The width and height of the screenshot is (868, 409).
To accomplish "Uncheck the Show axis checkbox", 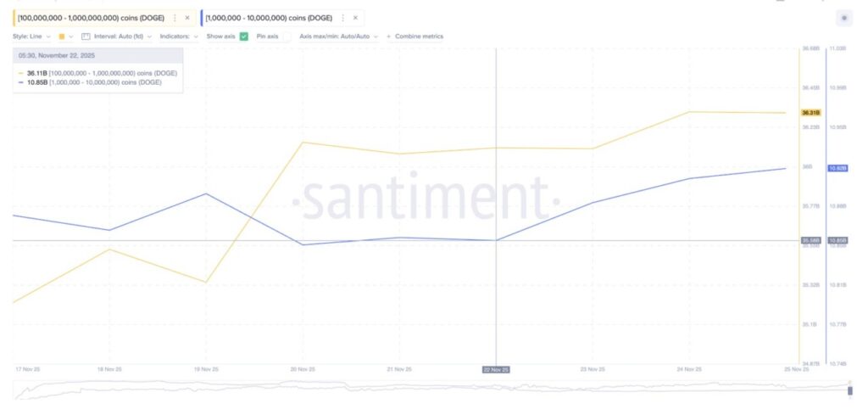I will [x=244, y=36].
